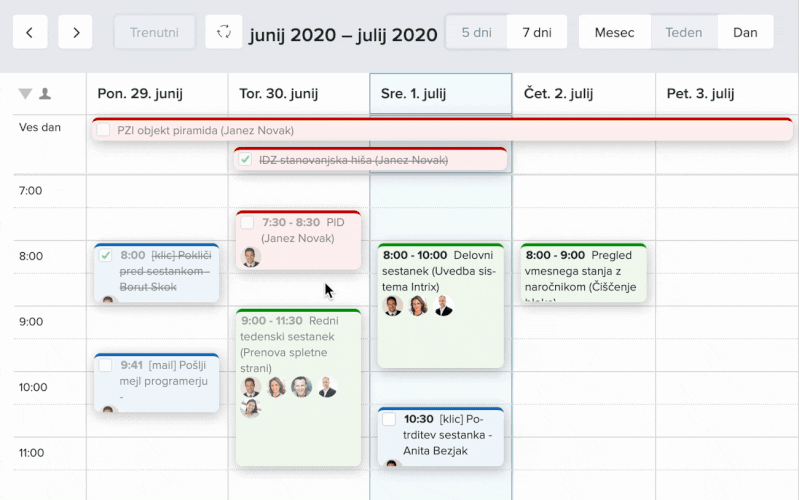Click first avatar in Delovni sestanek
This screenshot has height=500, width=799.
point(392,306)
